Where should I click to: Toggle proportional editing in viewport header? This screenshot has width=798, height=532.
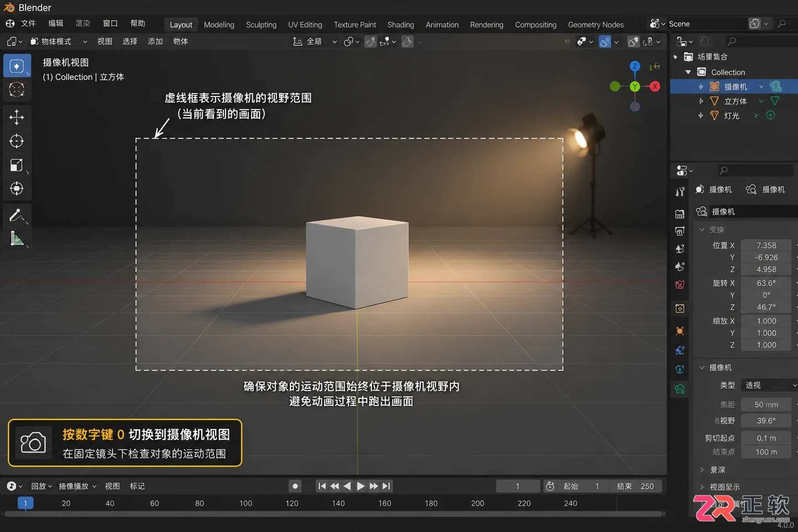[407, 42]
